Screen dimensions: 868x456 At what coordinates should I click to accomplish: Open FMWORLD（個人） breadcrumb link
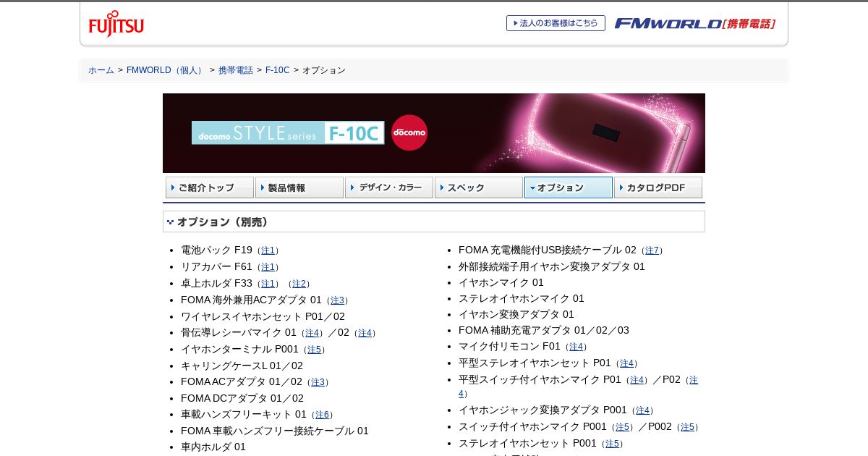click(x=166, y=70)
